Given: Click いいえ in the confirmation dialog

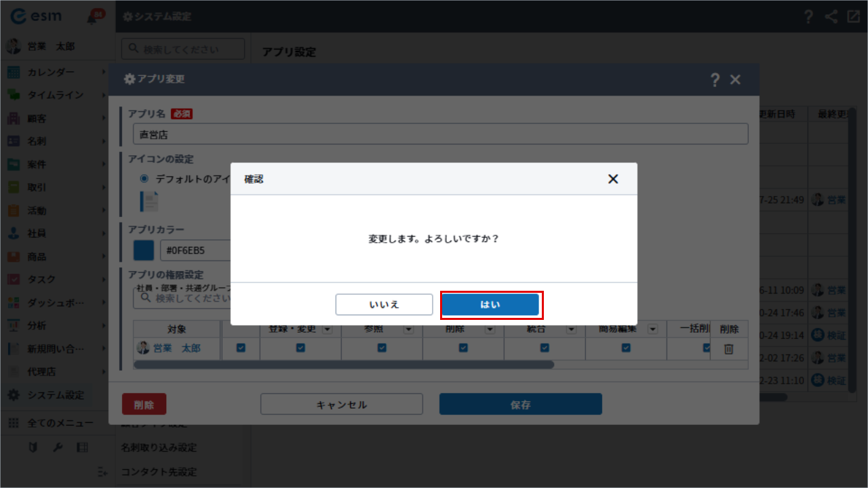Looking at the screenshot, I should click(384, 305).
